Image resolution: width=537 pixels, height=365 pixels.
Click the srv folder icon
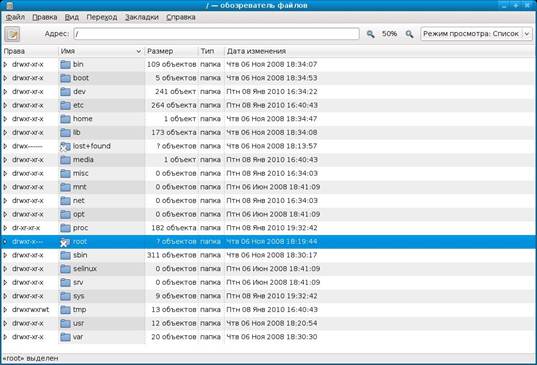pyautogui.click(x=65, y=282)
